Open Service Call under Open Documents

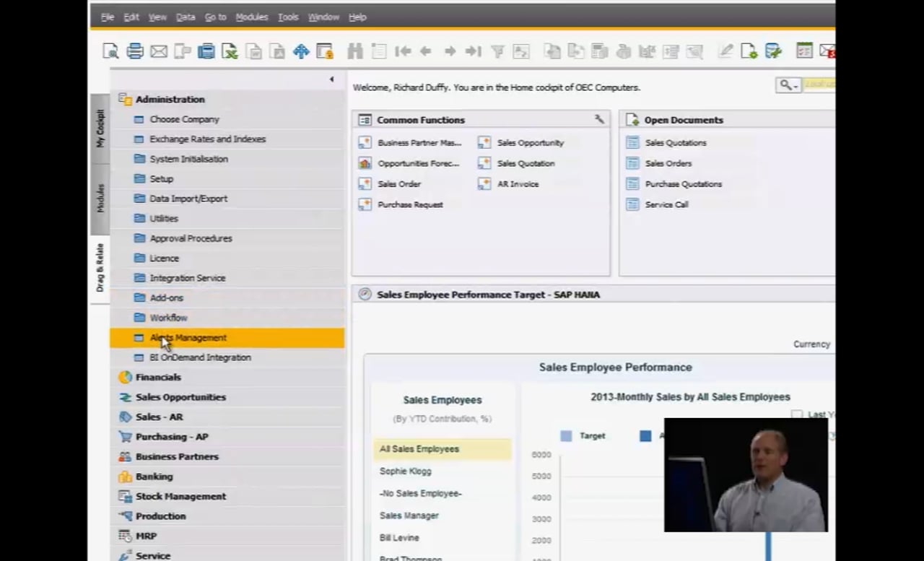pyautogui.click(x=667, y=205)
